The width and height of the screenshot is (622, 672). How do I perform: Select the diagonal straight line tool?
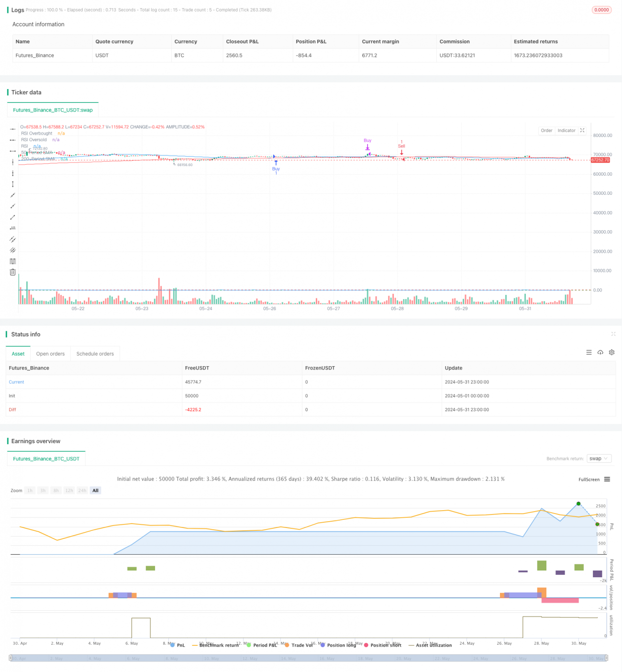point(13,195)
